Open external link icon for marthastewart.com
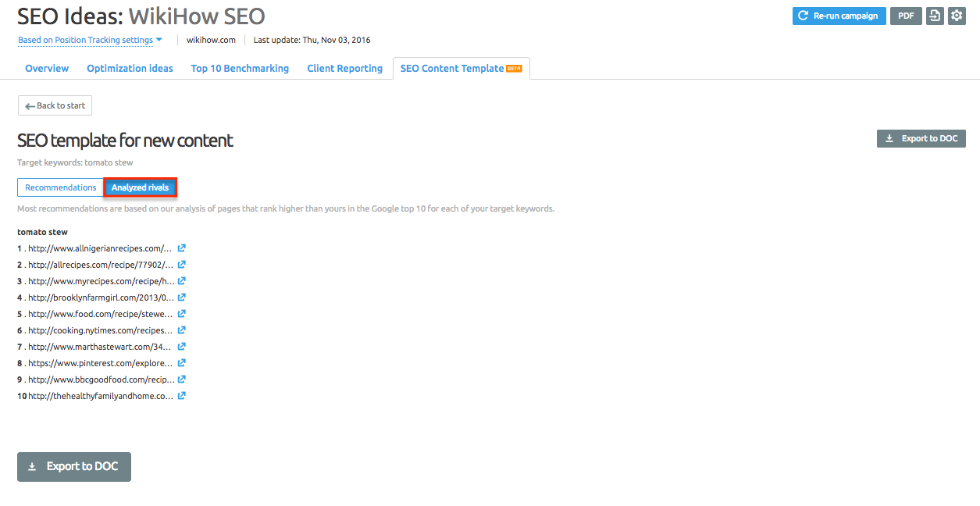Viewport: 980px width, 506px height. pyautogui.click(x=181, y=347)
